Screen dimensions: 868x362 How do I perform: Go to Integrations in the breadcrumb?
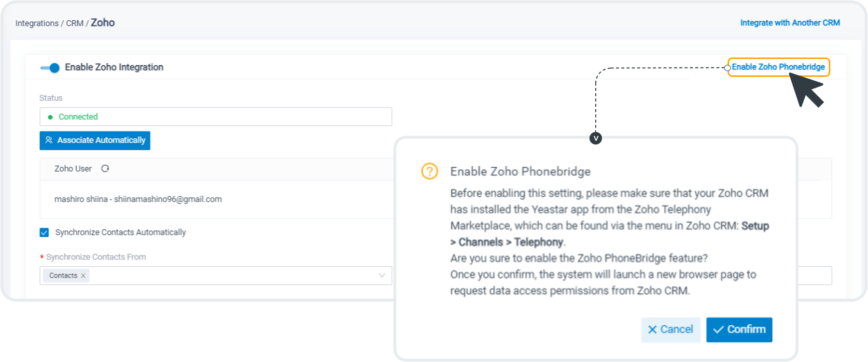click(37, 23)
